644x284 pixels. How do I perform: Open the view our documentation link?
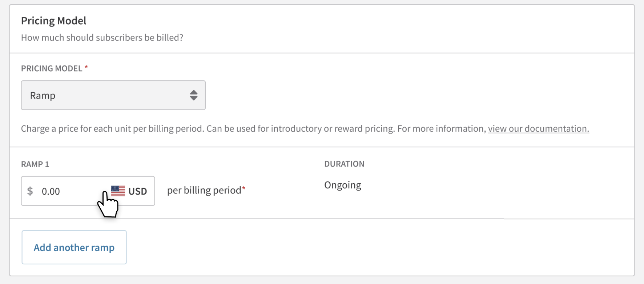click(539, 129)
